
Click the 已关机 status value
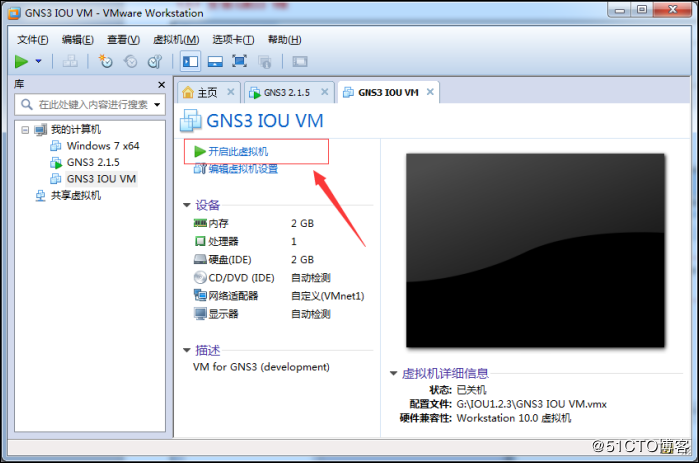coord(472,390)
